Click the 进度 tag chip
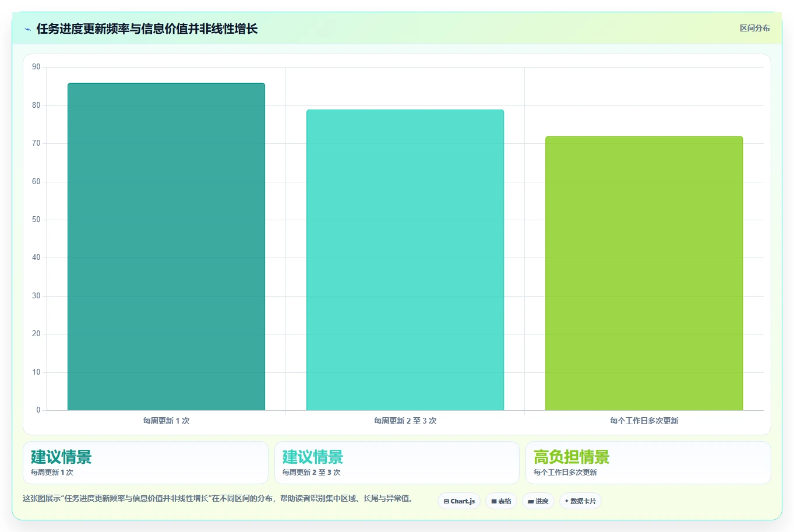794x532 pixels. (538, 501)
